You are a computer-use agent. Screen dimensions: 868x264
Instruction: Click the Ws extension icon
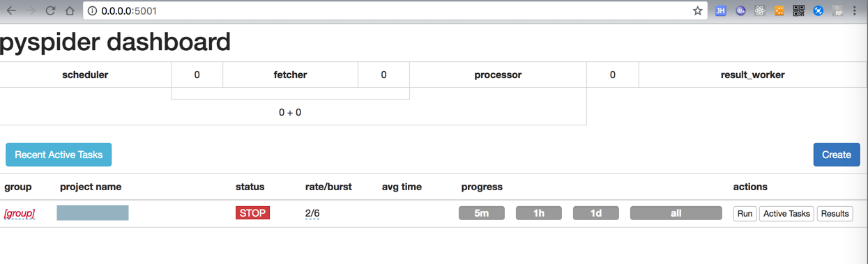point(740,10)
